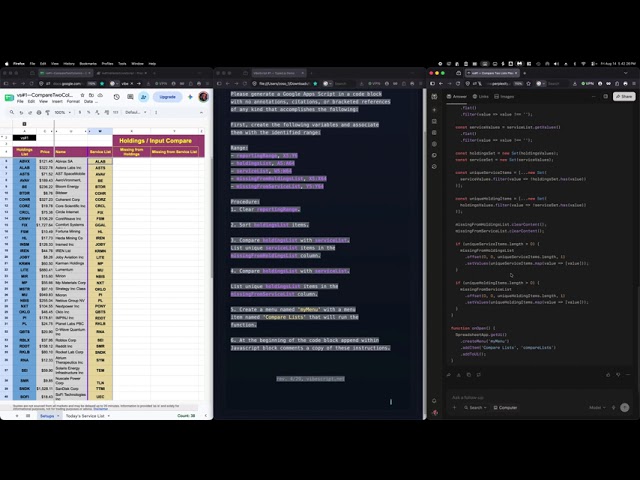The image size is (640, 480).
Task: Click the new tab plus in Perplexity browser
Action: coord(524,73)
